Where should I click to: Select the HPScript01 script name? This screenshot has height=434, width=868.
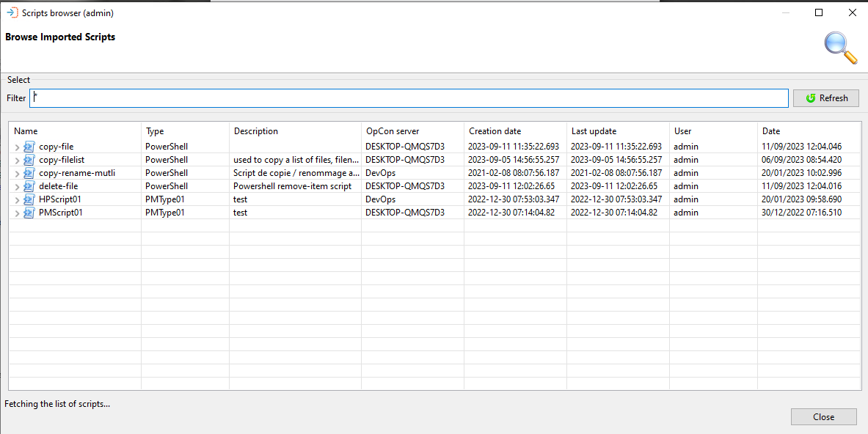(x=59, y=199)
